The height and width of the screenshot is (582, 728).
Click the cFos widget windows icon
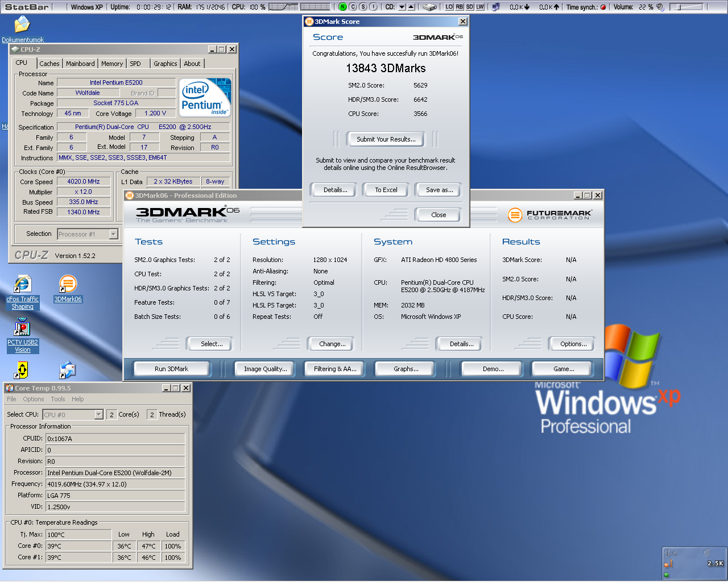pos(707,552)
